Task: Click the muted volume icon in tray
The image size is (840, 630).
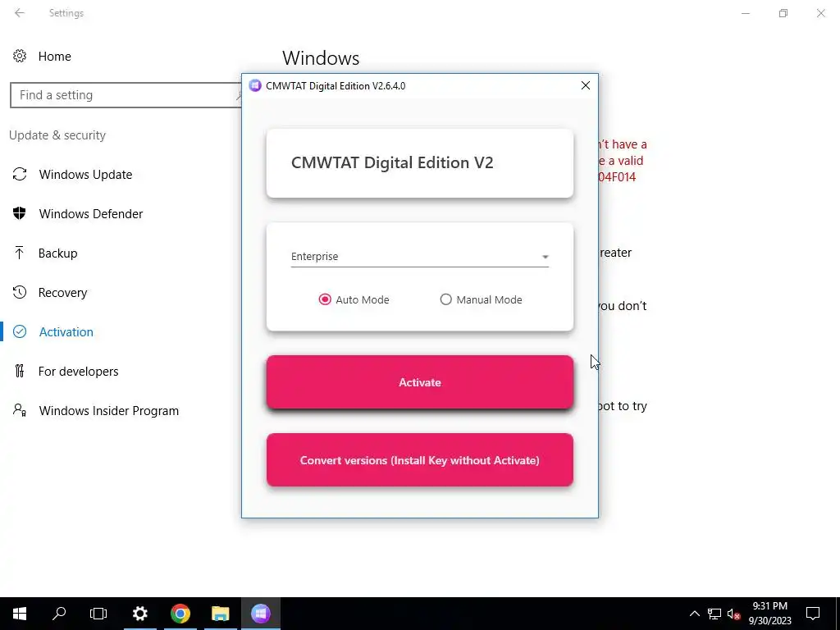Action: click(x=733, y=614)
